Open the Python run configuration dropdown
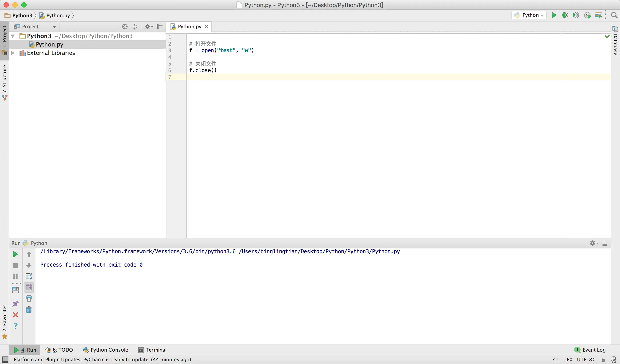 point(529,15)
